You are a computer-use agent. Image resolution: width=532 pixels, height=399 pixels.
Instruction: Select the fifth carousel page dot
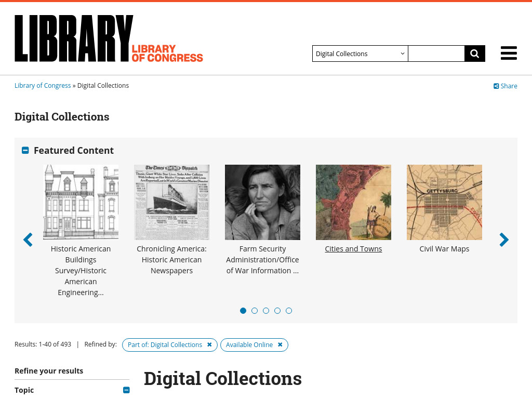coord(289,311)
